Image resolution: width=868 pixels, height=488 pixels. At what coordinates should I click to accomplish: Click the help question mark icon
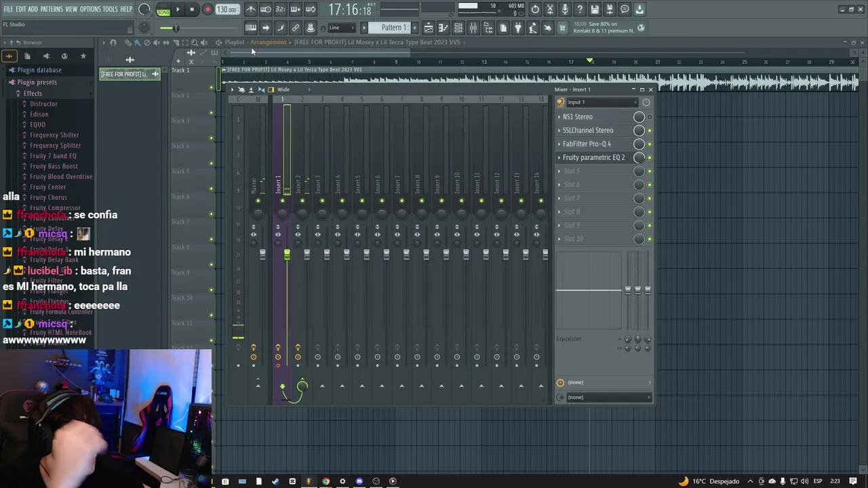click(x=580, y=9)
